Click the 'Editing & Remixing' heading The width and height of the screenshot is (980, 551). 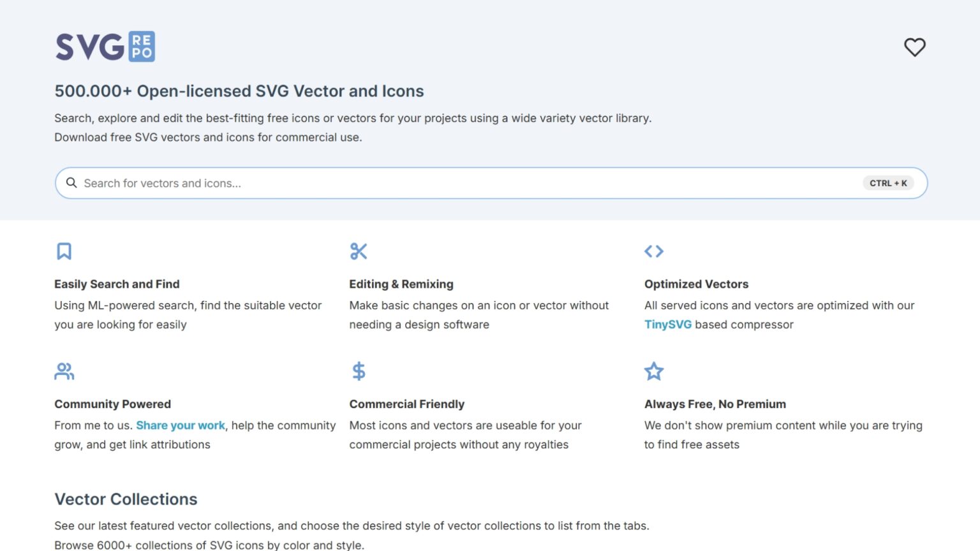[401, 284]
